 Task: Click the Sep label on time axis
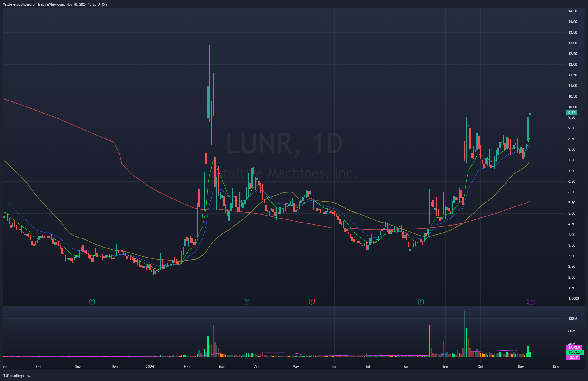coord(445,367)
